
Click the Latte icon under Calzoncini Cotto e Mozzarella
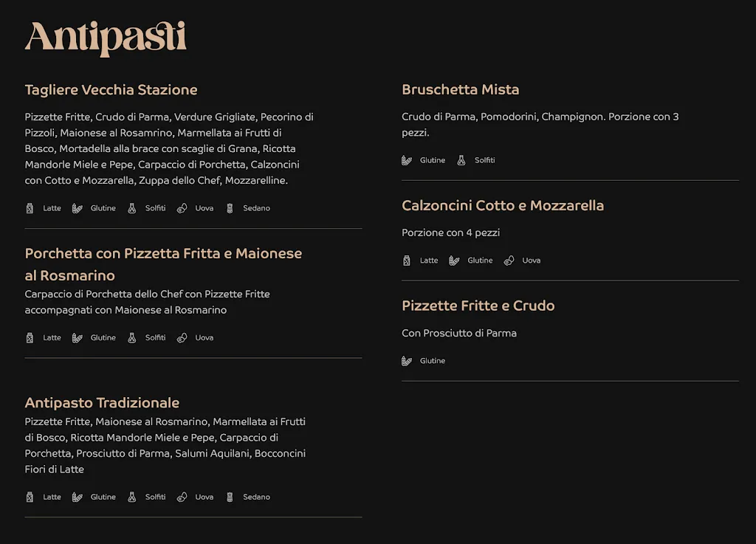(407, 261)
